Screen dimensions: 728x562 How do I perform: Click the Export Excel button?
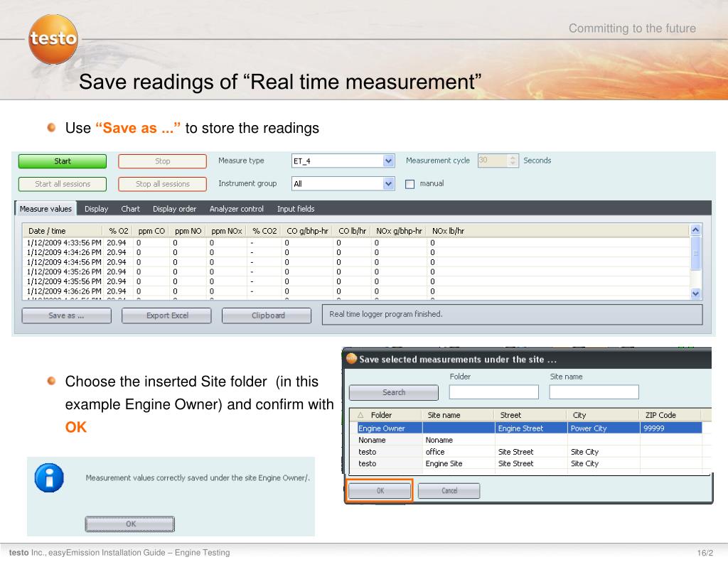[x=166, y=315]
